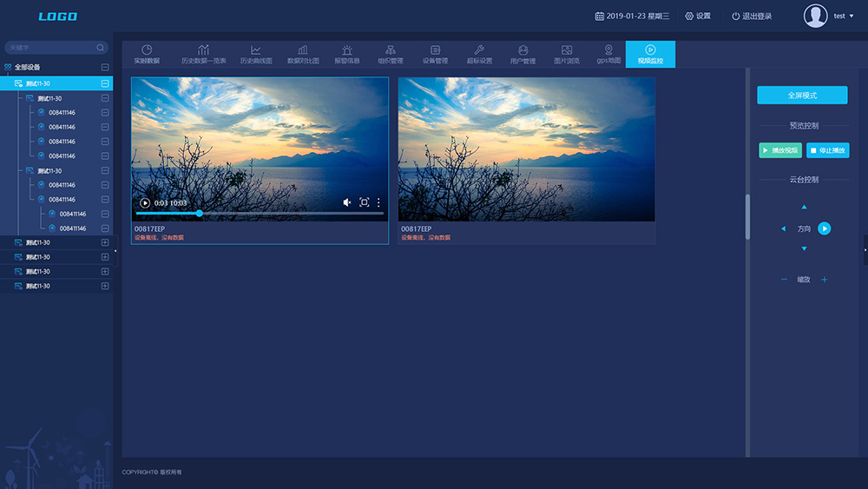Open the 实时数据 real-time data tab
Viewport: 868px width, 489px height.
(x=147, y=54)
